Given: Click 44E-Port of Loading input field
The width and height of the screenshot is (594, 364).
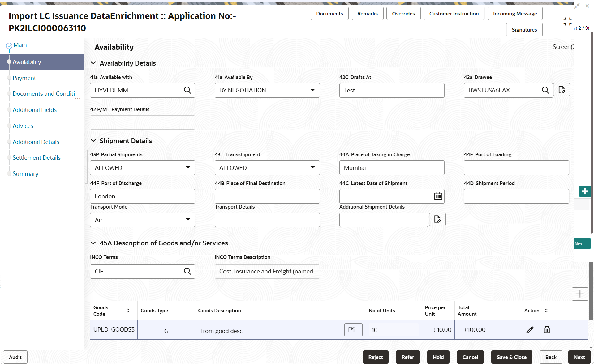Looking at the screenshot, I should [x=516, y=167].
